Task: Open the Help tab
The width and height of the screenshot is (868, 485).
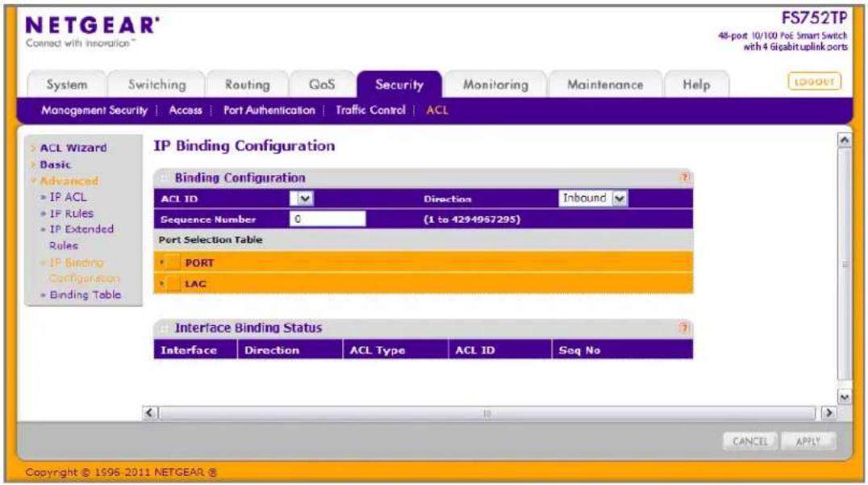Action: click(696, 85)
